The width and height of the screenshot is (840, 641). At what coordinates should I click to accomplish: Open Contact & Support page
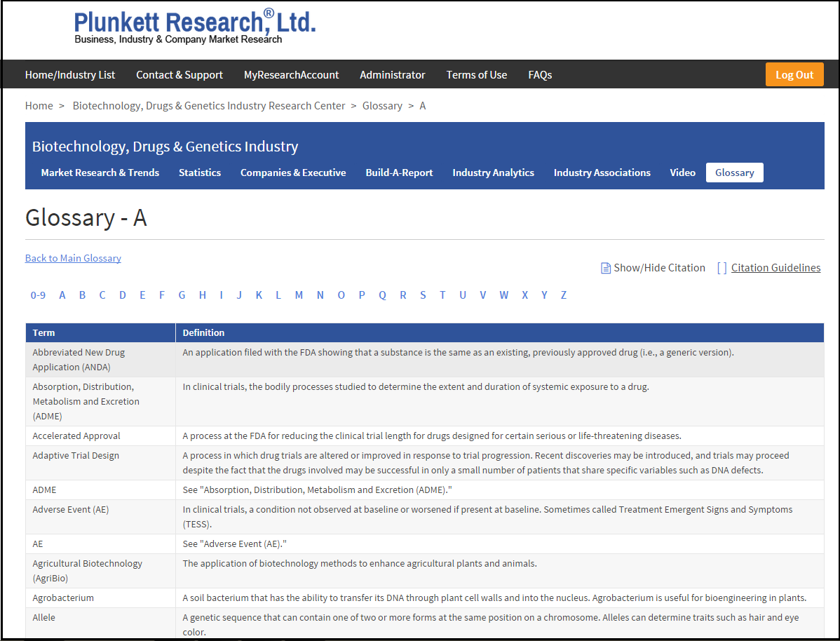(179, 75)
